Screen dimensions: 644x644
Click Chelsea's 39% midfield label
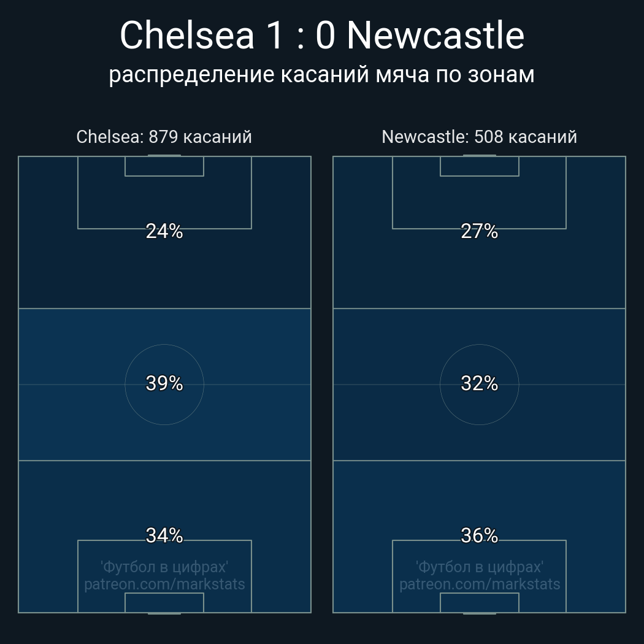[164, 383]
